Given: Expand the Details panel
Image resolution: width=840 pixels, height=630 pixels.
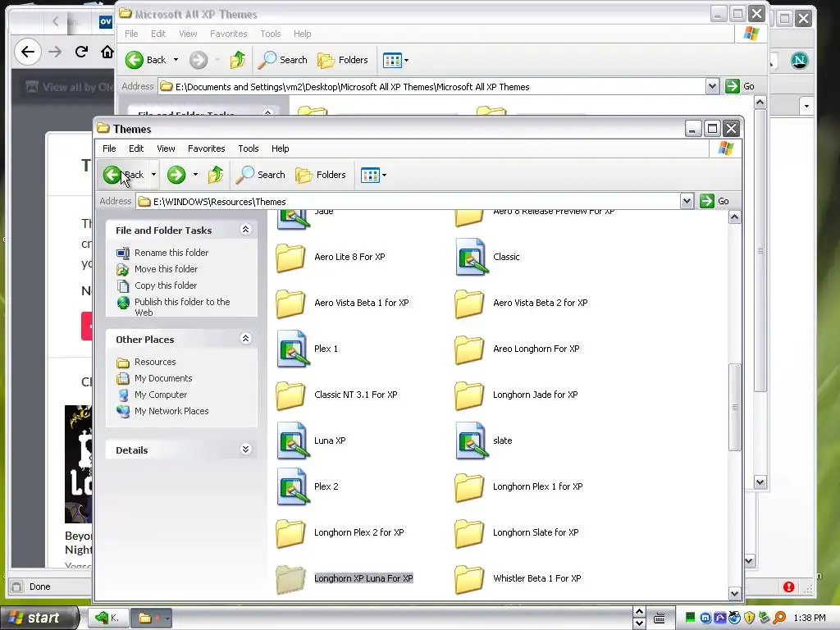Looking at the screenshot, I should (x=246, y=450).
